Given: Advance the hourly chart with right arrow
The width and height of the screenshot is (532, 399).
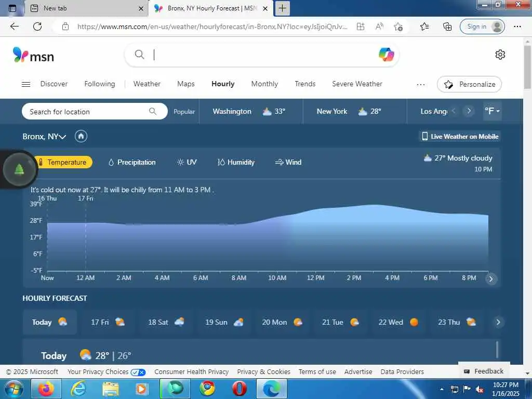Looking at the screenshot, I should (490, 279).
